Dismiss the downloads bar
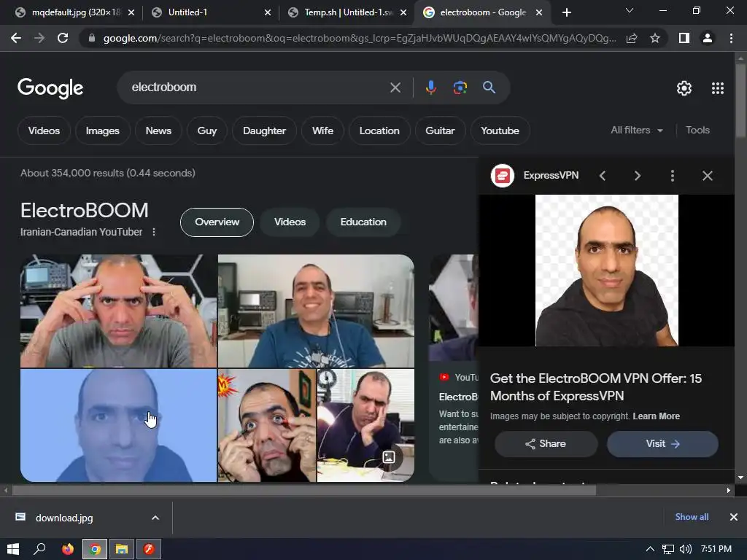 (x=734, y=517)
